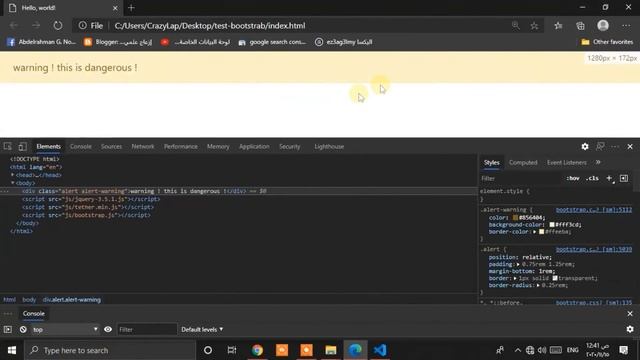Open bootstrap.css source link for .alert-warning

(593, 210)
